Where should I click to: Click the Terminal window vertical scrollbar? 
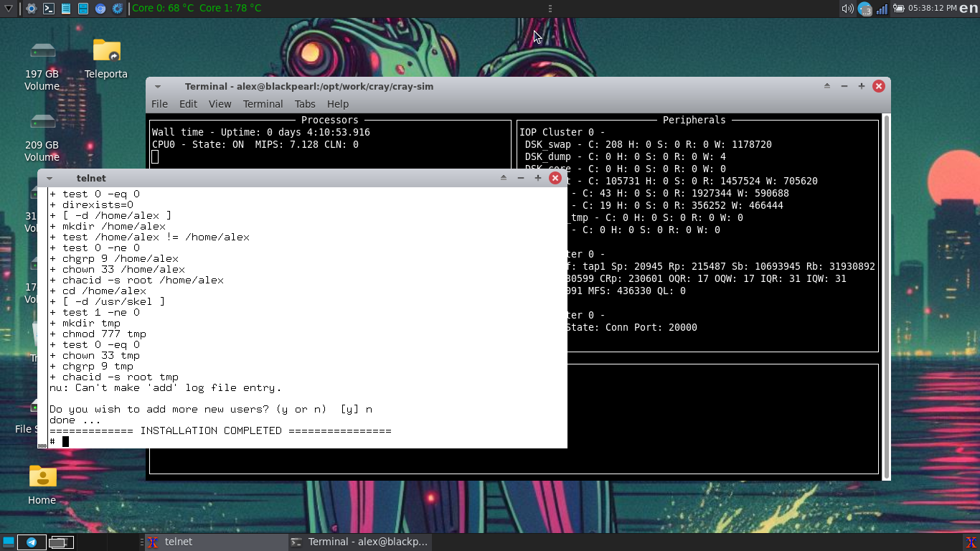pos(886,287)
